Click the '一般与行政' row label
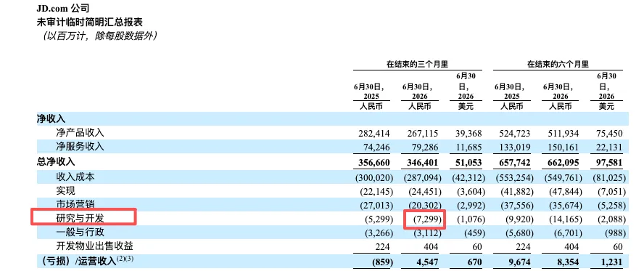The width and height of the screenshot is (644, 271). tap(80, 232)
